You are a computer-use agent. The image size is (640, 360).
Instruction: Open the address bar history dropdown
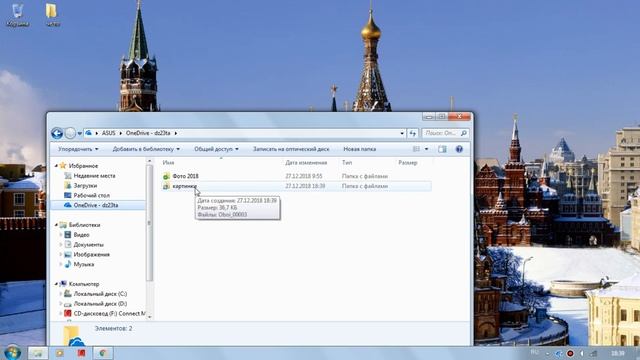click(x=402, y=133)
